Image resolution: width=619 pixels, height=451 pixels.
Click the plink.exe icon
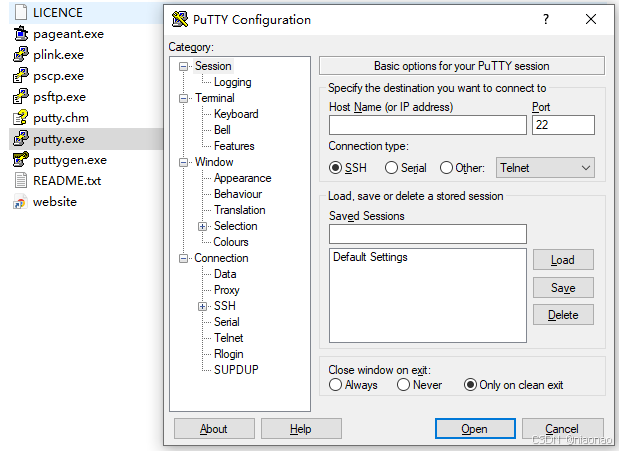click(x=21, y=54)
